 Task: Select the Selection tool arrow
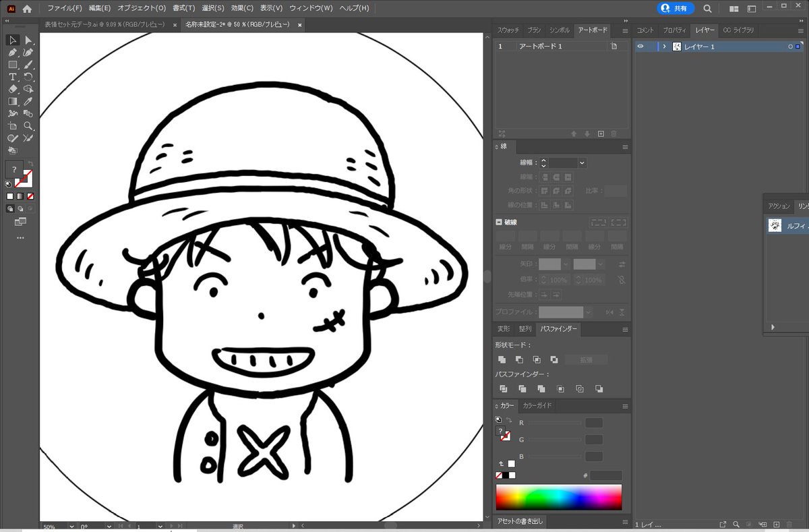point(12,40)
